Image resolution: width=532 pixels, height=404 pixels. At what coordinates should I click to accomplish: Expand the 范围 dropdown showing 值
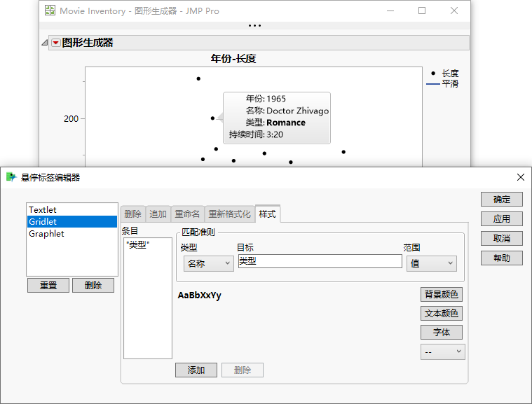pyautogui.click(x=431, y=263)
